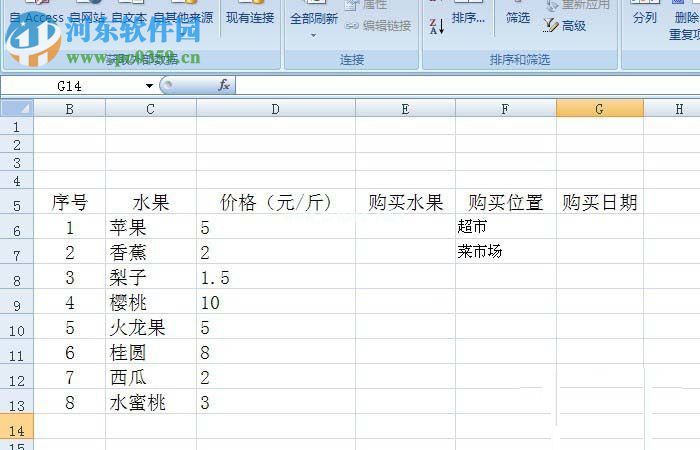Click the 序号 cell with value 4
This screenshot has height=450, width=700.
[70, 302]
